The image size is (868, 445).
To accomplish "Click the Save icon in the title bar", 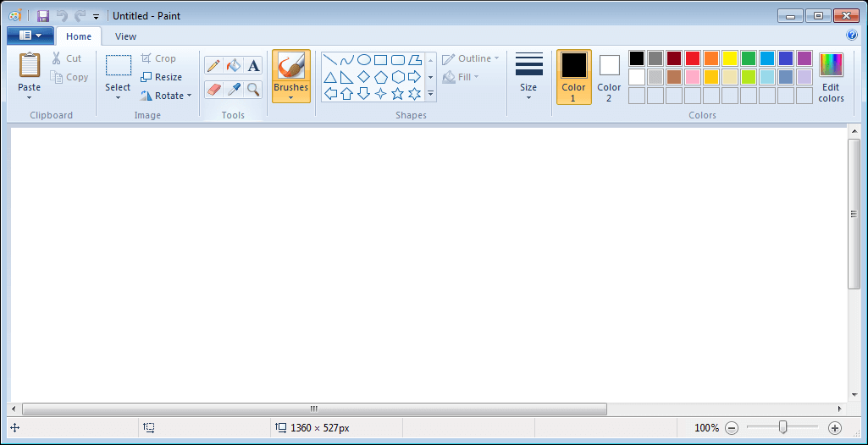I will [43, 16].
